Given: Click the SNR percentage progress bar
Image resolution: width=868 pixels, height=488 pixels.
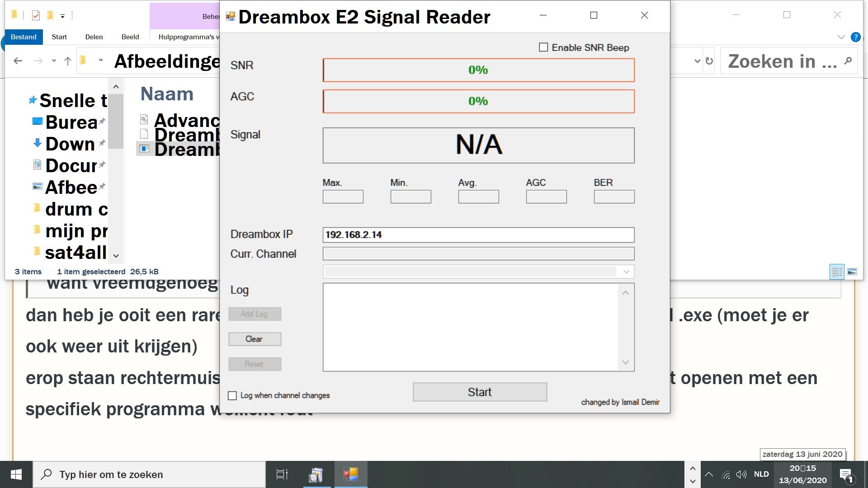Looking at the screenshot, I should (x=478, y=70).
